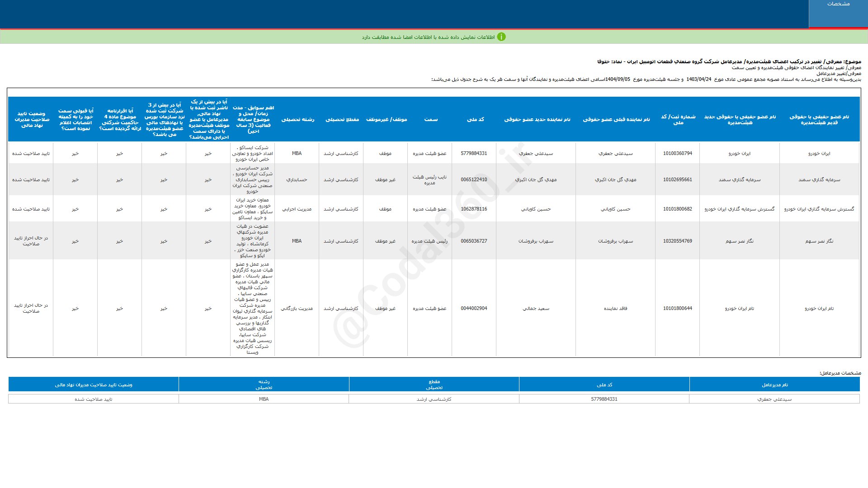Click the وضعیت تایید صلاحیت header in CEO table

pyautogui.click(x=94, y=385)
